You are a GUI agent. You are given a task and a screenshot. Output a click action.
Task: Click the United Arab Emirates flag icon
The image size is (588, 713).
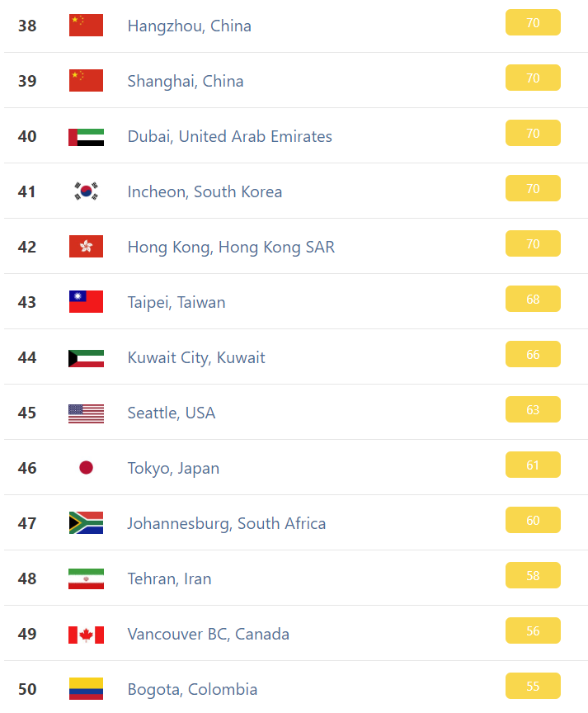click(x=86, y=137)
